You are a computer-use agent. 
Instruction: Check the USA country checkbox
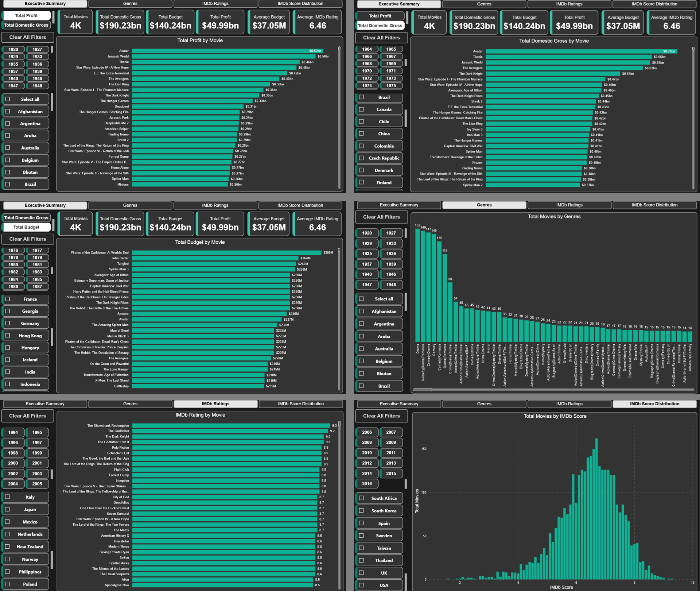(361, 585)
